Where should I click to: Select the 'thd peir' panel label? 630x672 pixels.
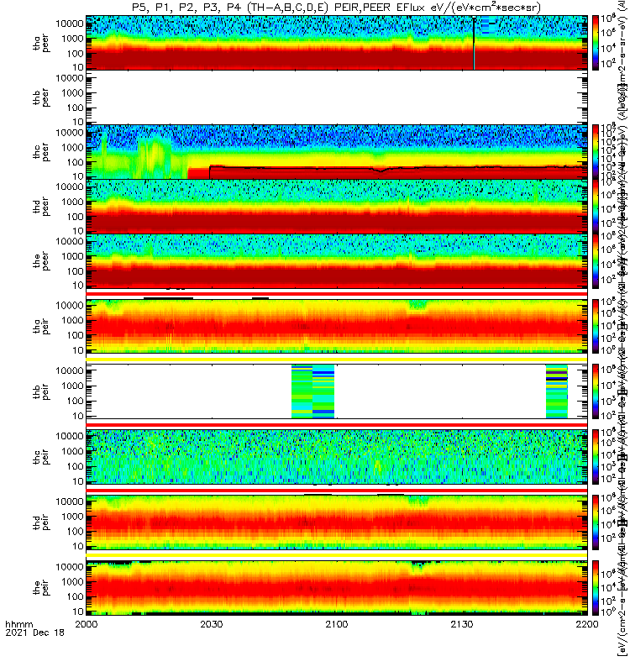[41, 522]
